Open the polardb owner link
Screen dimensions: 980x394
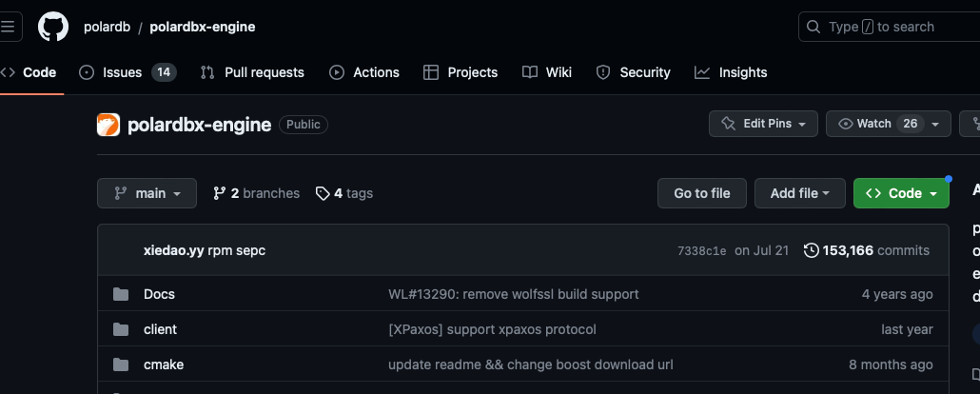(107, 27)
